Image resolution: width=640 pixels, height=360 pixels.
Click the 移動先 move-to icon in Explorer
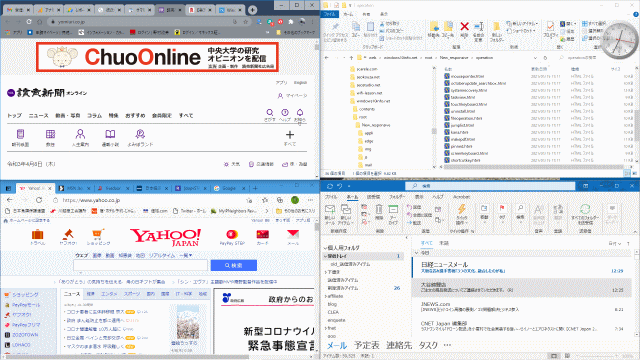coord(434,27)
